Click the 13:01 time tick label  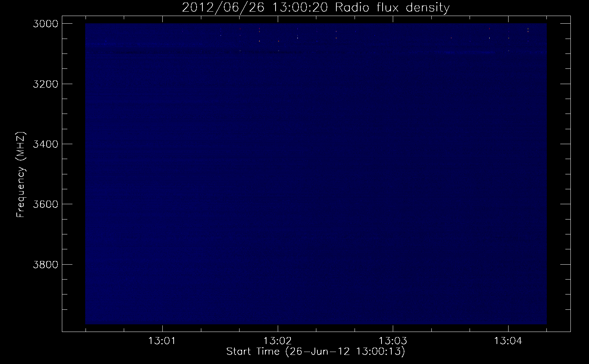point(162,341)
